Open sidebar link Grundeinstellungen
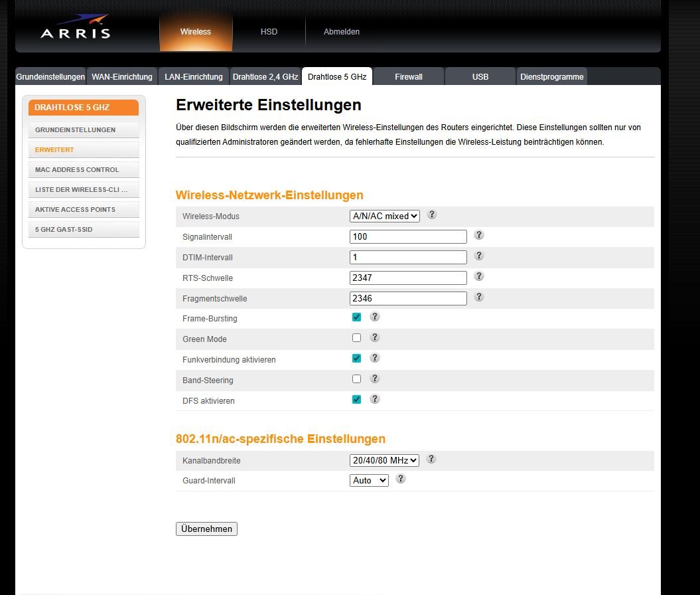 (x=84, y=130)
